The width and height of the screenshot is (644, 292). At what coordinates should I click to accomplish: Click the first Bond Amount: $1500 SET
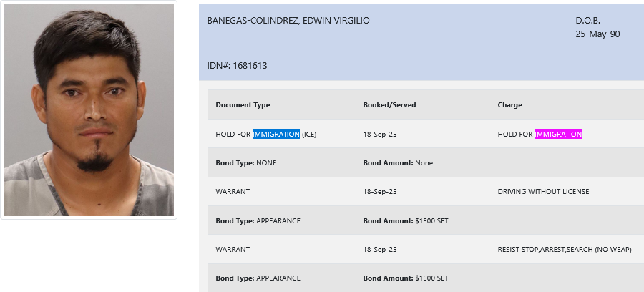click(x=406, y=220)
